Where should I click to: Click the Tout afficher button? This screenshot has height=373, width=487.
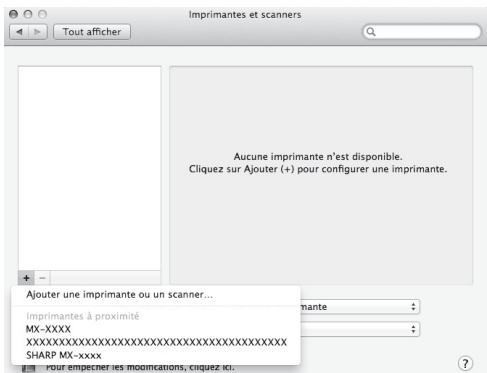click(92, 32)
